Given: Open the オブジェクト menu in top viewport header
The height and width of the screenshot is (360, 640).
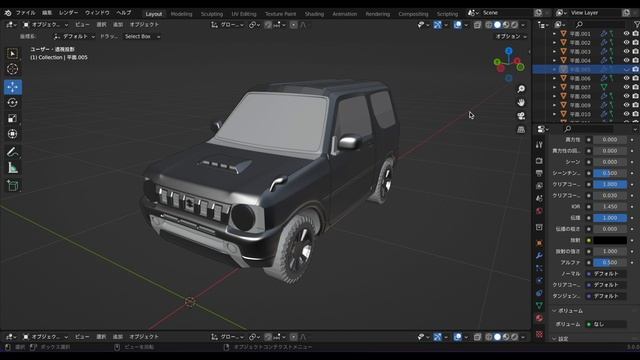Looking at the screenshot, I should [144, 25].
